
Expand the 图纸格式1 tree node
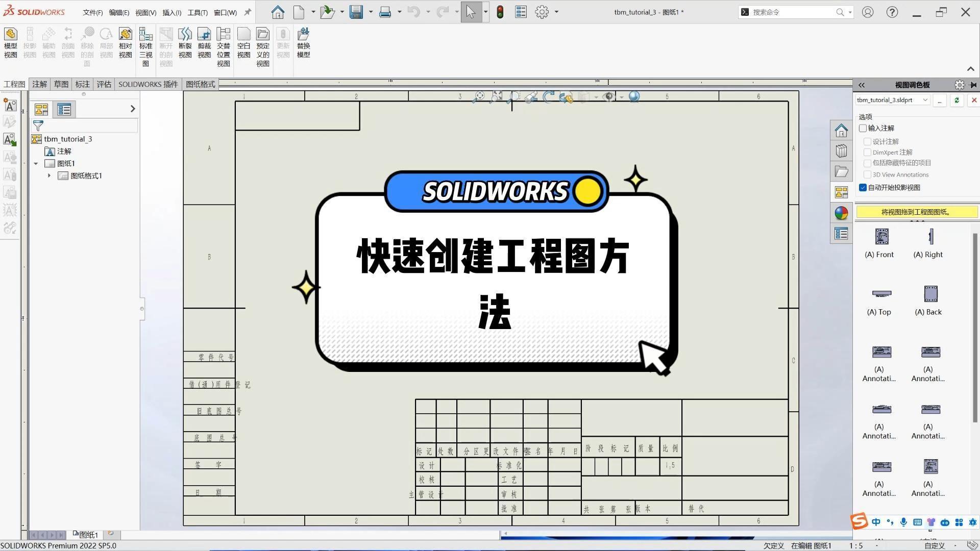point(49,176)
